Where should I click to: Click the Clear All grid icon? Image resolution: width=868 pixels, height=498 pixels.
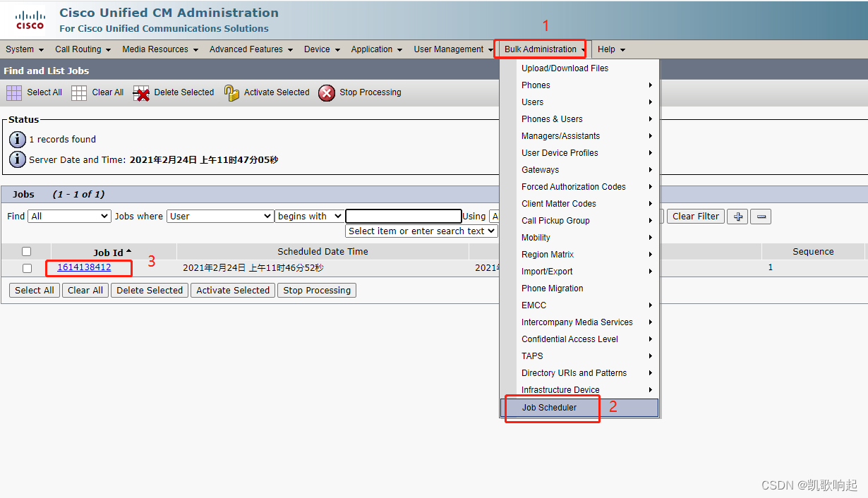(x=78, y=92)
